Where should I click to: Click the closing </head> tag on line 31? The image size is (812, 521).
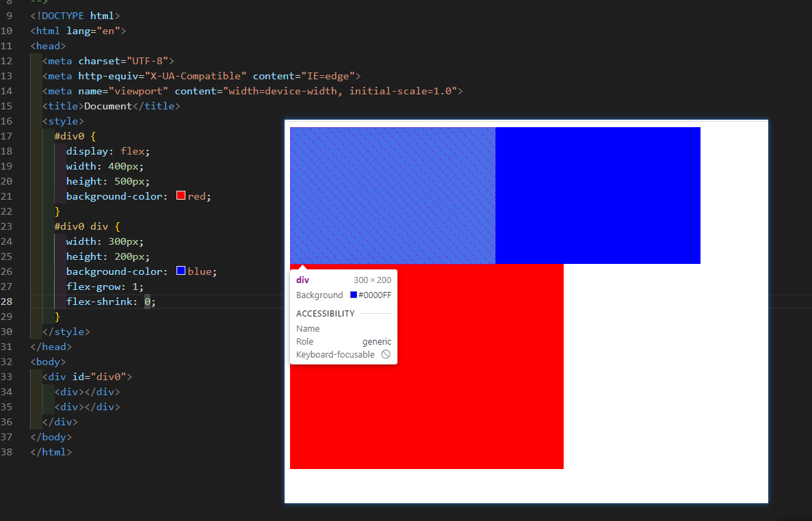(x=51, y=347)
